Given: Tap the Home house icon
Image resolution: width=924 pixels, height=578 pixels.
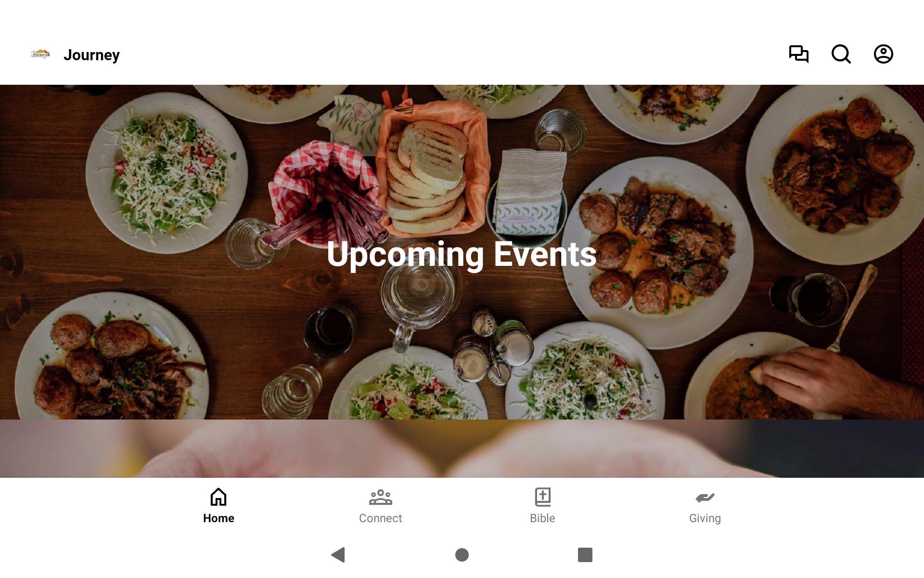Looking at the screenshot, I should pyautogui.click(x=218, y=497).
